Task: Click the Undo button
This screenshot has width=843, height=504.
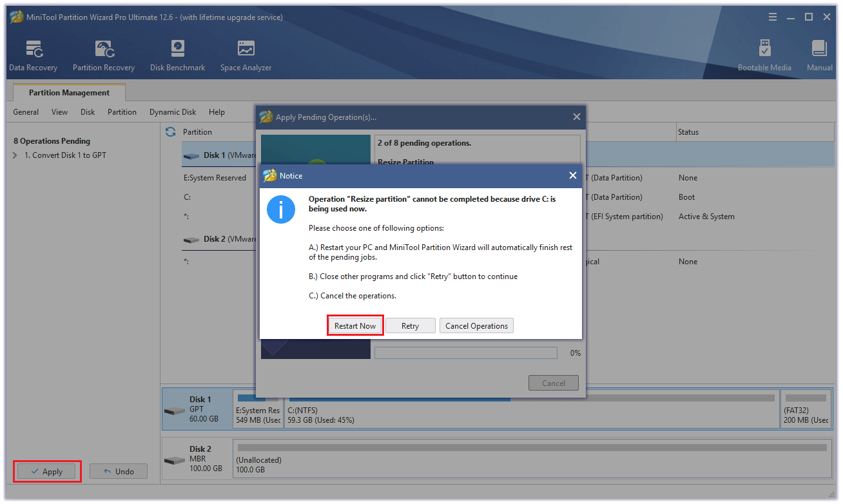Action: coord(118,471)
